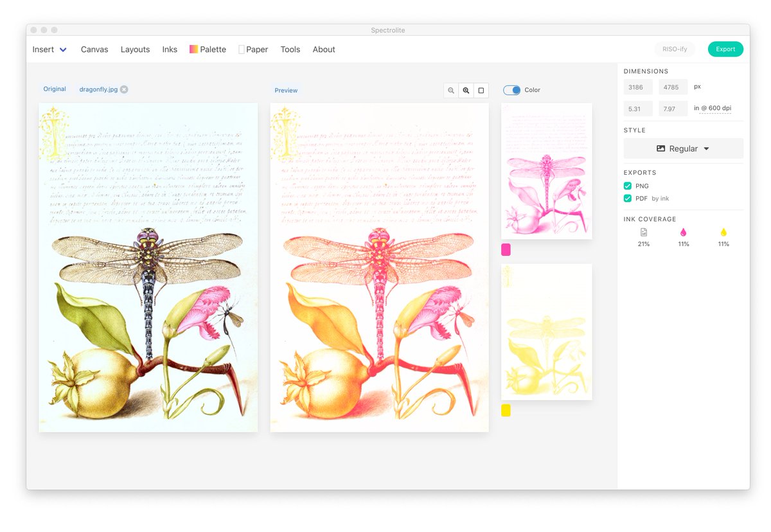Click the inches field showing 5.31

point(638,109)
